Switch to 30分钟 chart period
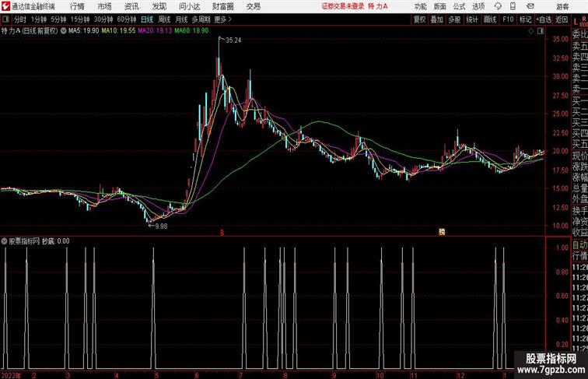 click(x=103, y=19)
